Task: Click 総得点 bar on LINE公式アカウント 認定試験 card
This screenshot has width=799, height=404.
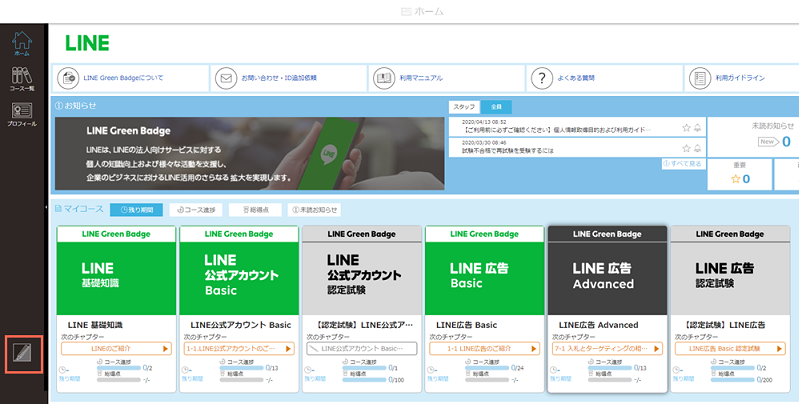Action: (364, 380)
